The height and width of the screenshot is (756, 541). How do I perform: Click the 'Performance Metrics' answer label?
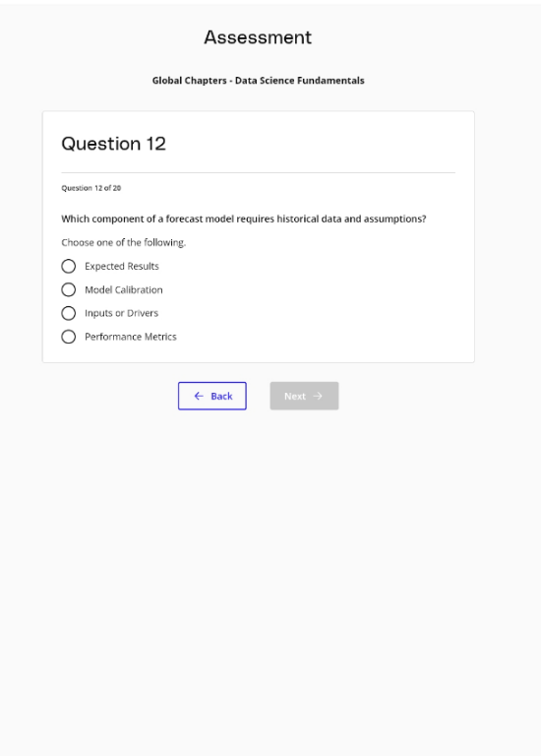(x=131, y=337)
